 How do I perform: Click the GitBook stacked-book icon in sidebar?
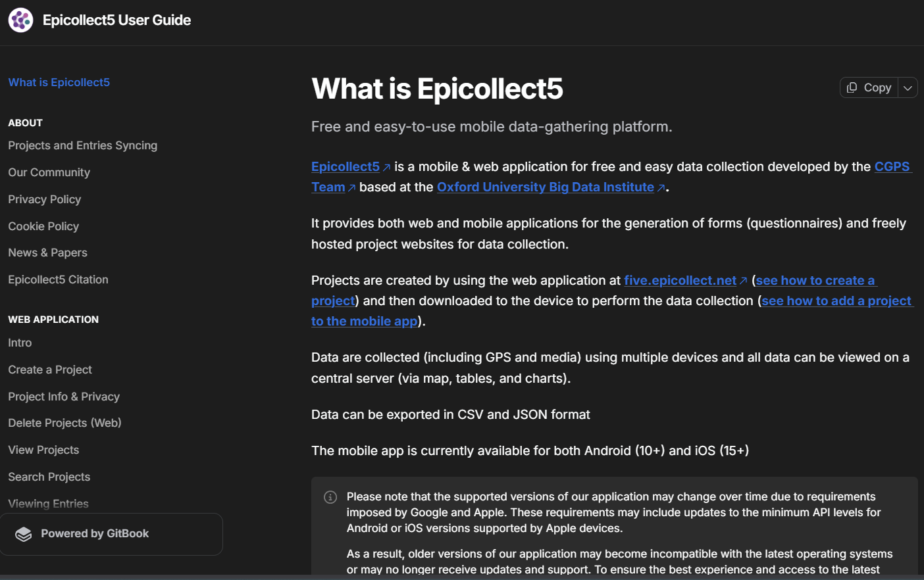pyautogui.click(x=24, y=533)
